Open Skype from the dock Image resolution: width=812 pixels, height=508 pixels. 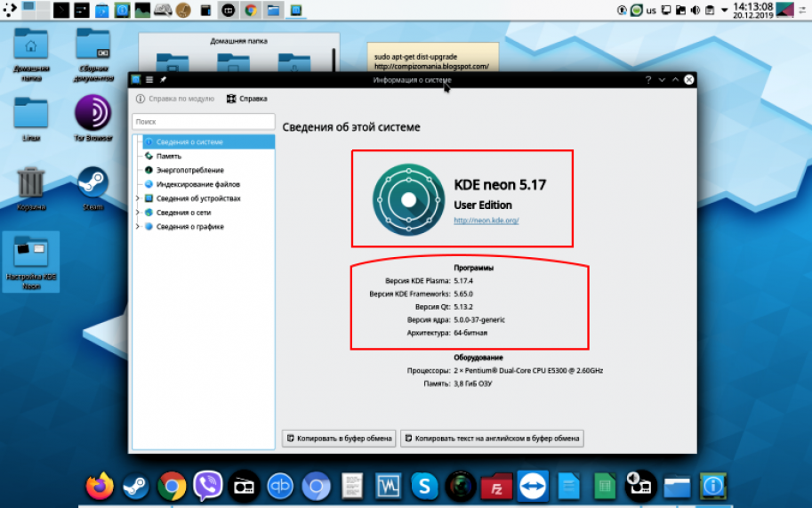pos(424,487)
